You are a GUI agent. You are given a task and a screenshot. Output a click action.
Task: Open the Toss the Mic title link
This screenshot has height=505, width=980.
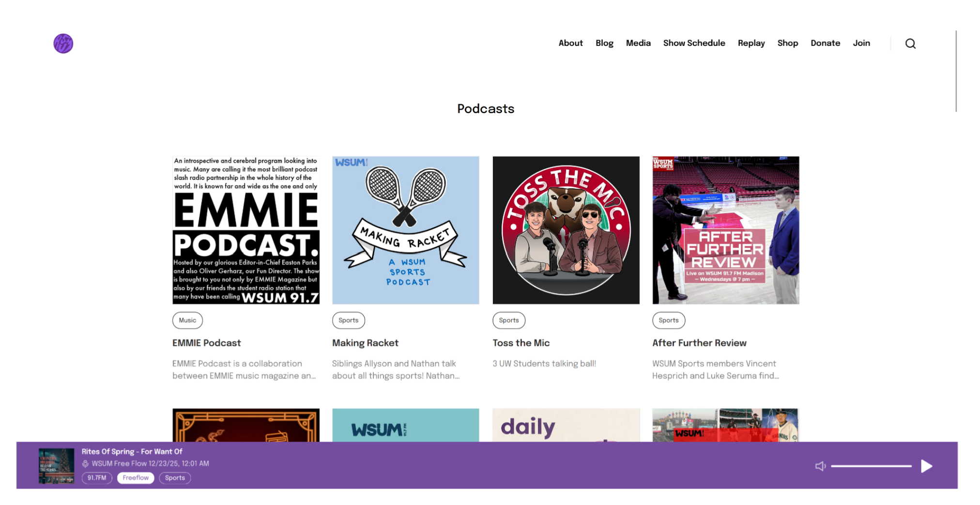click(x=521, y=343)
